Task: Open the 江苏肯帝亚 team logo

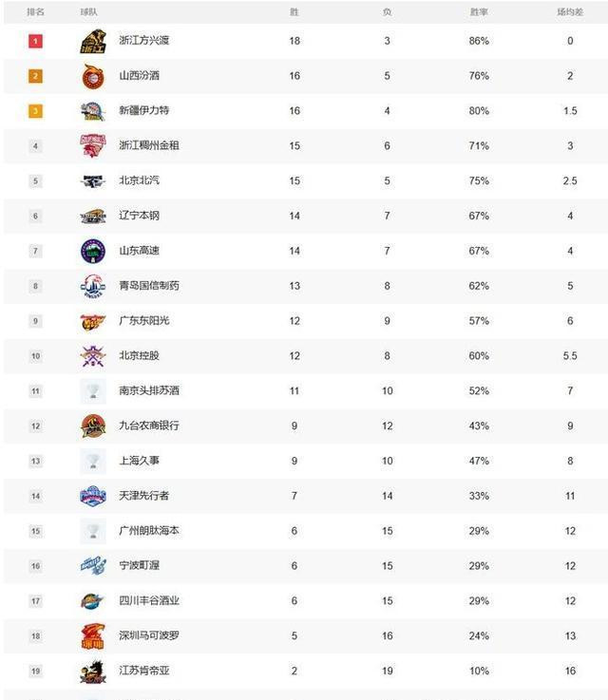Action: coord(93,672)
